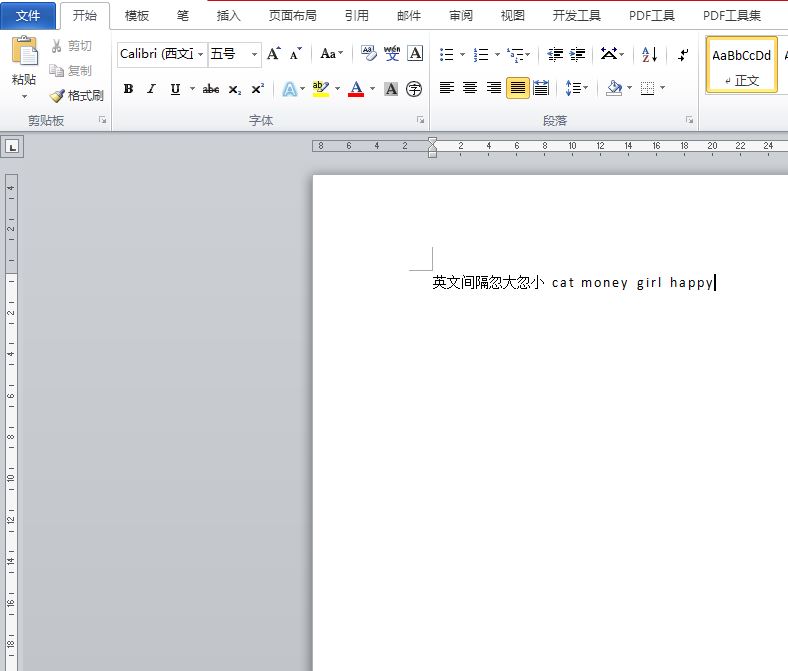Click the enclosed character (字) icon
Screen dimensions: 788x671
tap(414, 89)
